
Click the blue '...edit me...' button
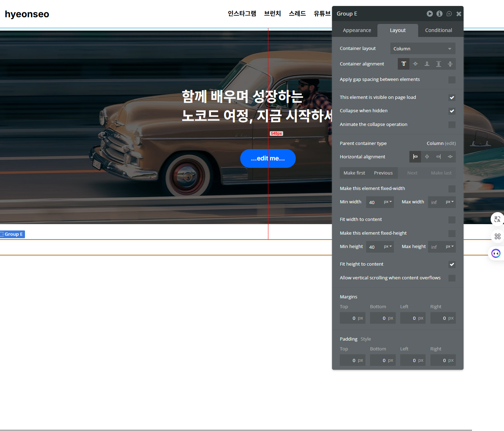tap(268, 159)
